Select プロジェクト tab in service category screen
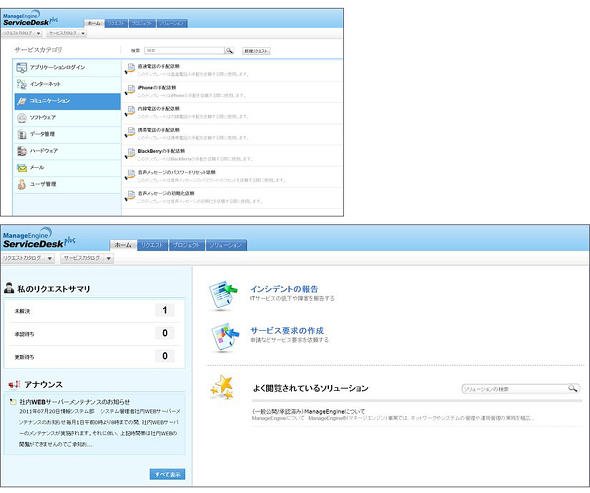The height and width of the screenshot is (493, 590). 142,23
